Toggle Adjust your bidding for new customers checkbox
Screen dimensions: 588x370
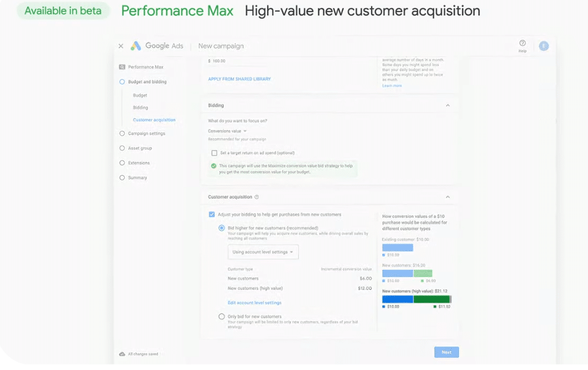(211, 215)
